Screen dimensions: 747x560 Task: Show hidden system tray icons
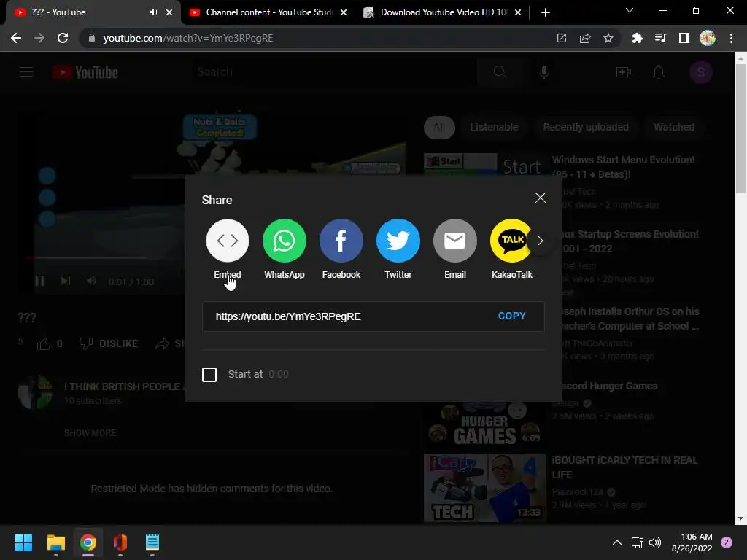[x=617, y=542]
